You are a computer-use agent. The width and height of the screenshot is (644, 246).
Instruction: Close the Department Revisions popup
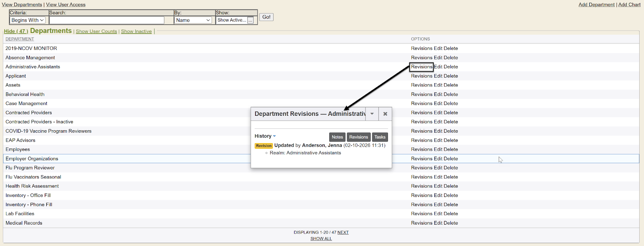click(385, 114)
